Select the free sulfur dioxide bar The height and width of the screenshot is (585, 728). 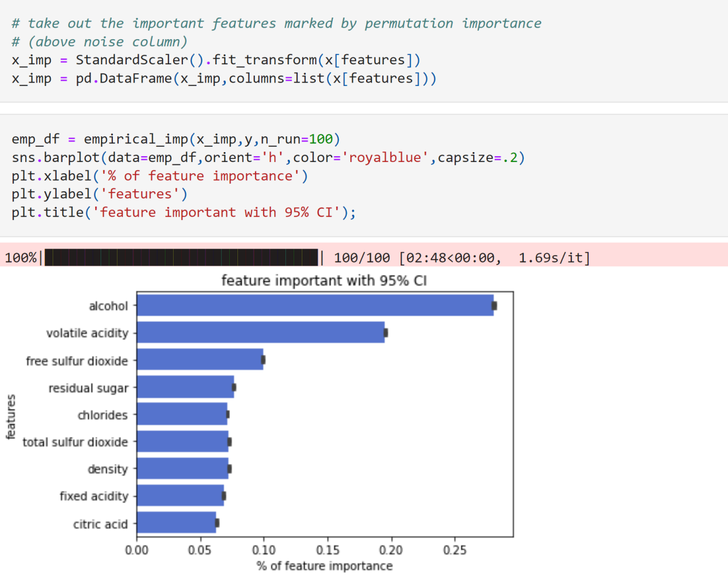pyautogui.click(x=200, y=359)
